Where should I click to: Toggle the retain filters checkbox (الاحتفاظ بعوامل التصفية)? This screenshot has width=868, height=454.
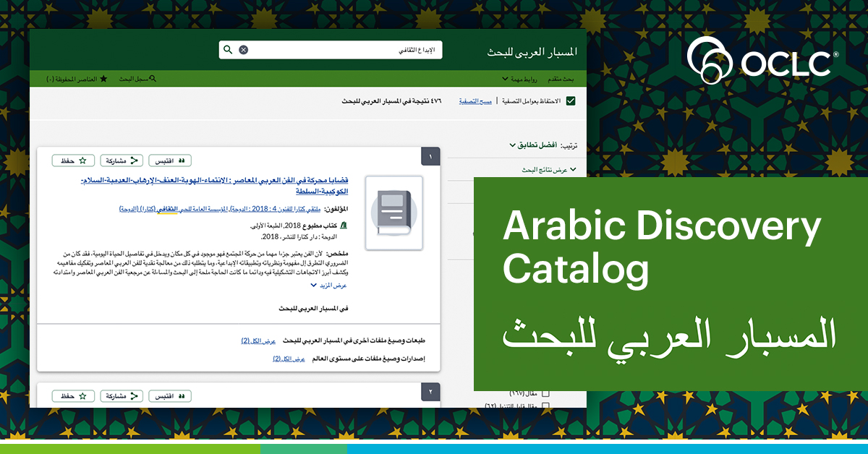pos(571,101)
